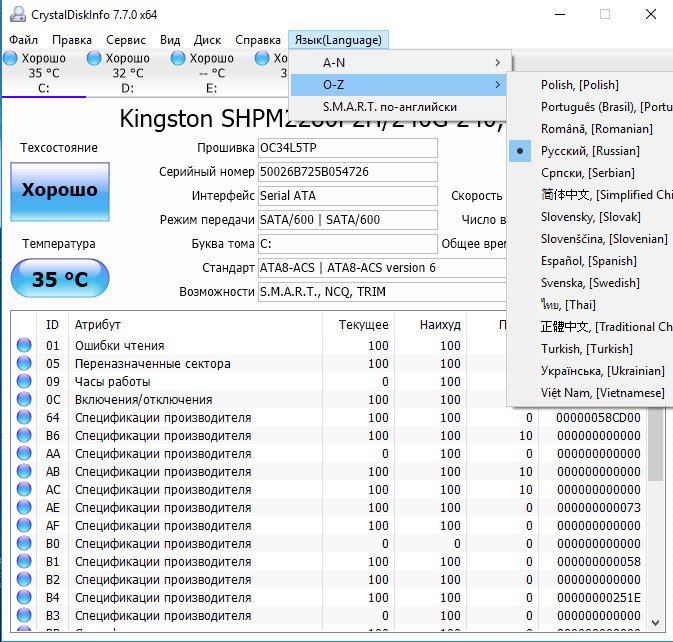Expand the O-Z language submenu

398,85
